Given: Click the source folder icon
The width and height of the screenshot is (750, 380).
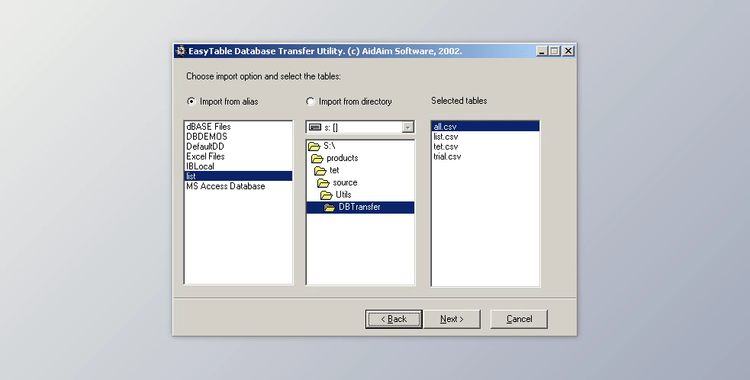Looking at the screenshot, I should tap(323, 183).
